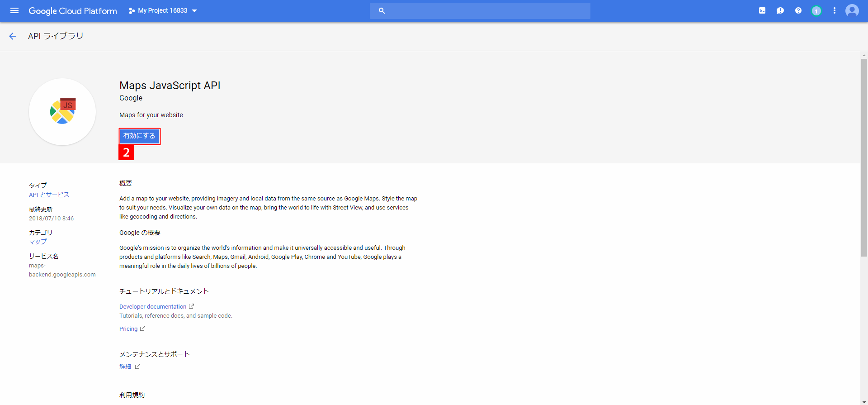
Task: Click the maps-backend.googleapis.com service name
Action: click(62, 270)
